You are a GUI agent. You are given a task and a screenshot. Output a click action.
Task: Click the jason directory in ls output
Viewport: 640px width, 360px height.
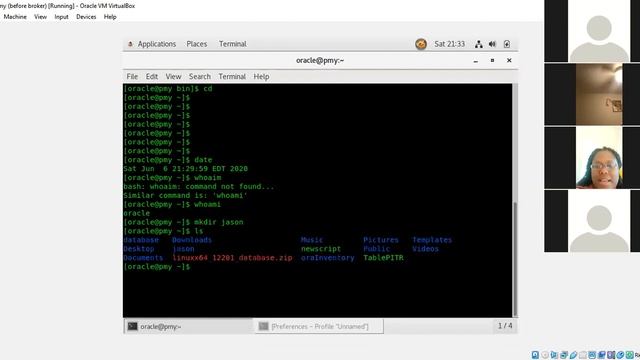(x=183, y=249)
